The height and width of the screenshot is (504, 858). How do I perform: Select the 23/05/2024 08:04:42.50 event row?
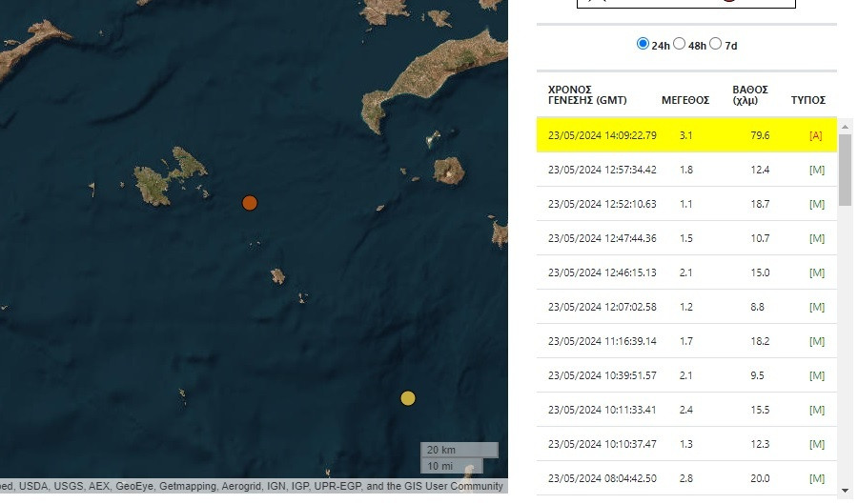(686, 478)
